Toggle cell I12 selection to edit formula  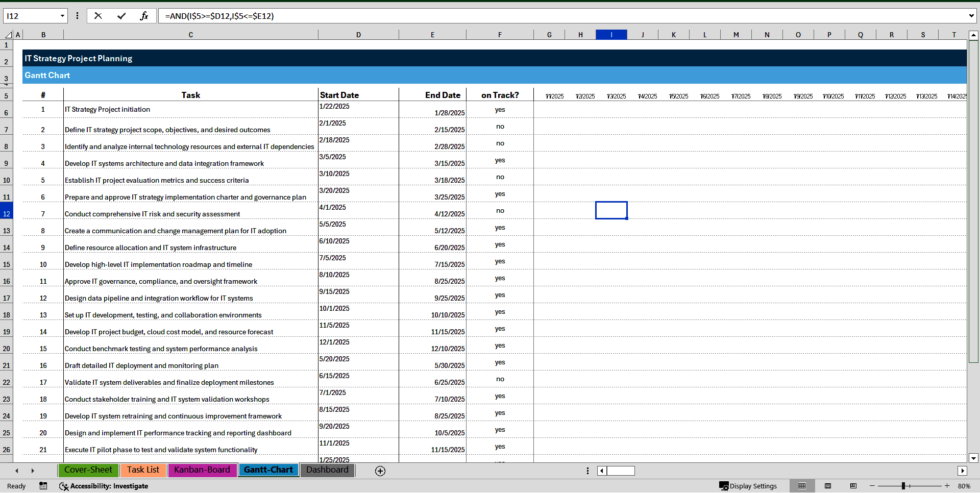pos(611,210)
